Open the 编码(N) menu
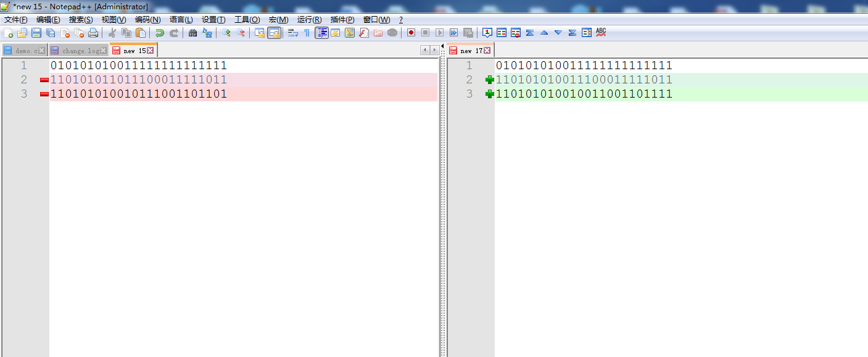The image size is (868, 357). 148,20
